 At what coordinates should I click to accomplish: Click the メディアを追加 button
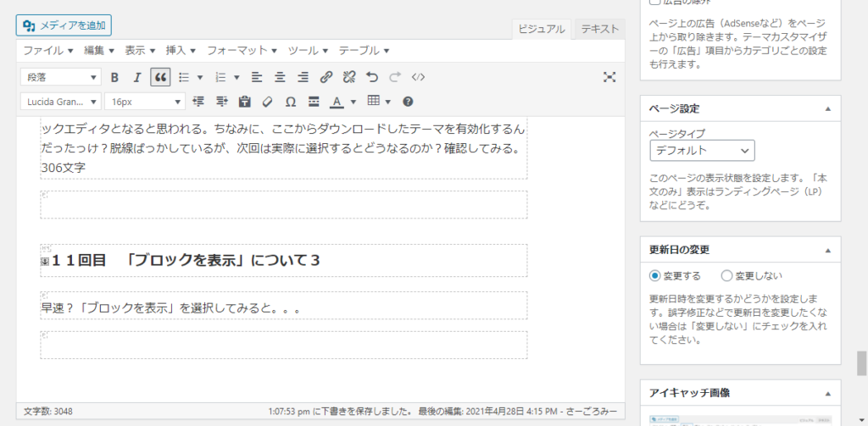[64, 25]
